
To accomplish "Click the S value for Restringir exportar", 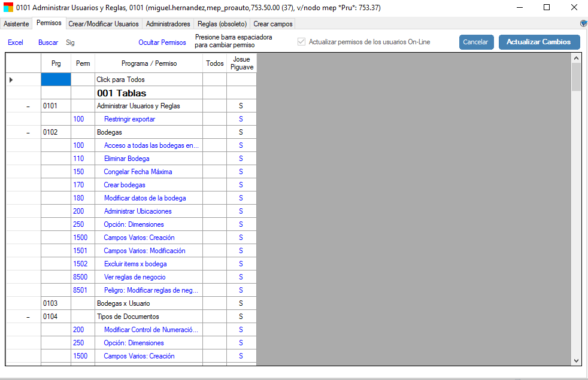I will [x=241, y=119].
